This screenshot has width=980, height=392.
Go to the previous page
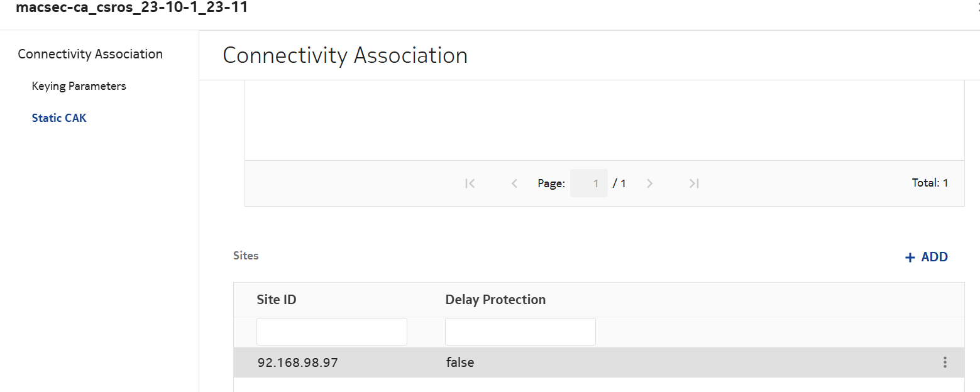coord(514,183)
